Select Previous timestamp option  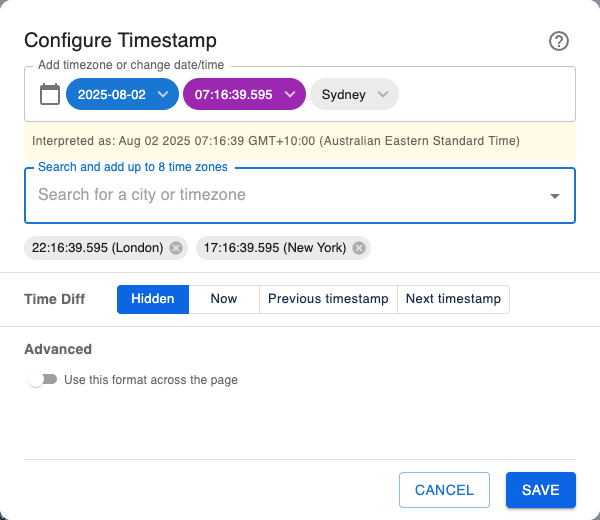(x=328, y=299)
